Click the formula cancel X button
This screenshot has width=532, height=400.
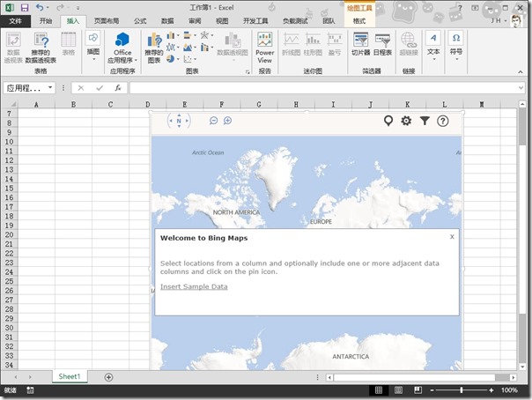[x=81, y=88]
